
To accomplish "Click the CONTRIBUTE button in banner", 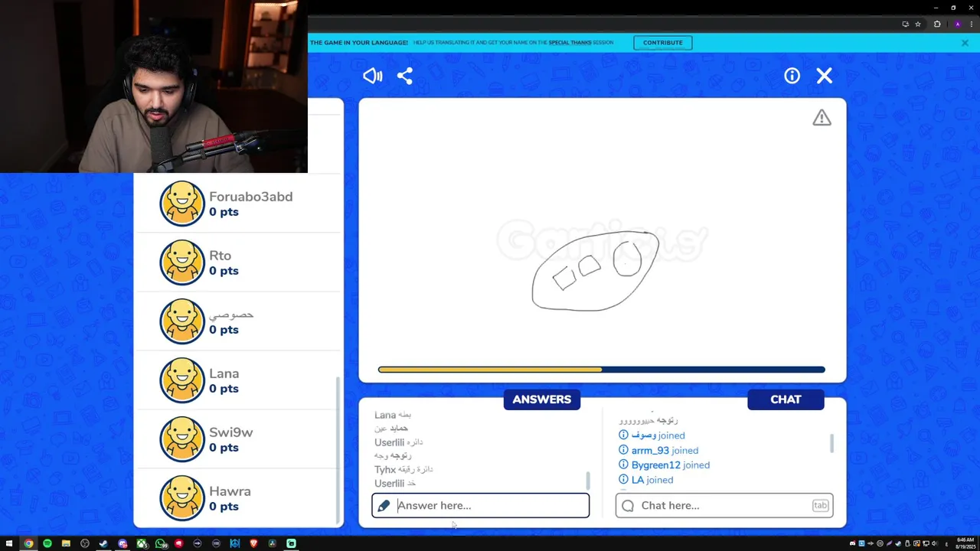I will [663, 43].
